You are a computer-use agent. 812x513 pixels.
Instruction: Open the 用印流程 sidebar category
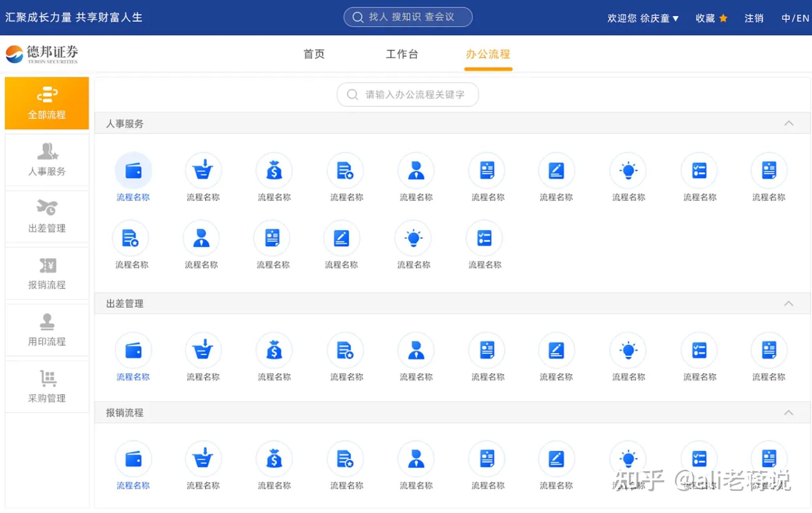47,330
